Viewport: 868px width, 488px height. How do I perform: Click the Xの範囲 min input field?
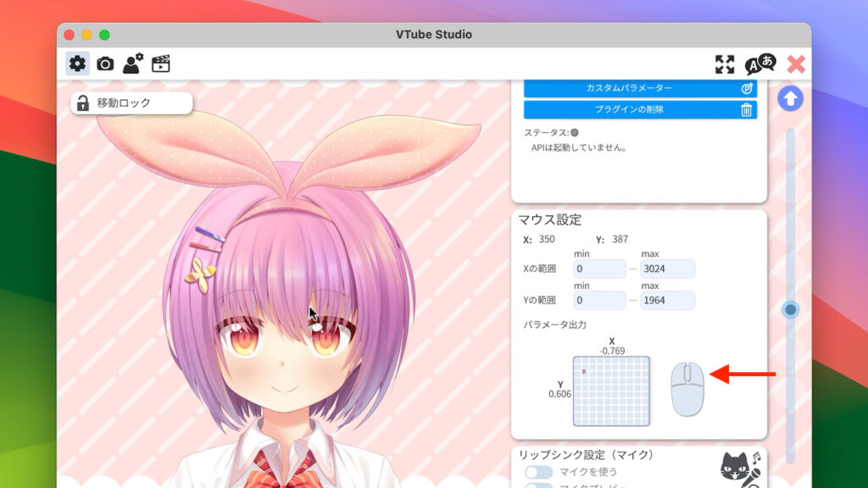pyautogui.click(x=599, y=269)
